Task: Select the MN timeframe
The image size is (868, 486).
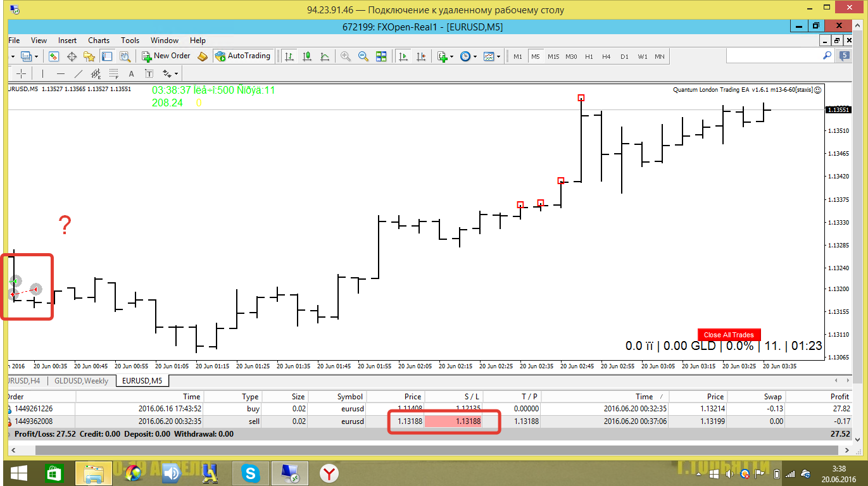Action: (660, 56)
